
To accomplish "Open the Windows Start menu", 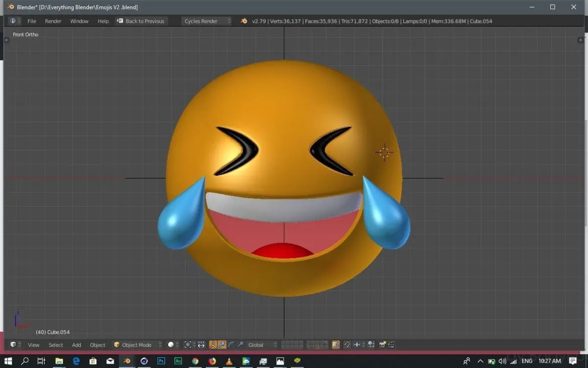I will [8, 361].
